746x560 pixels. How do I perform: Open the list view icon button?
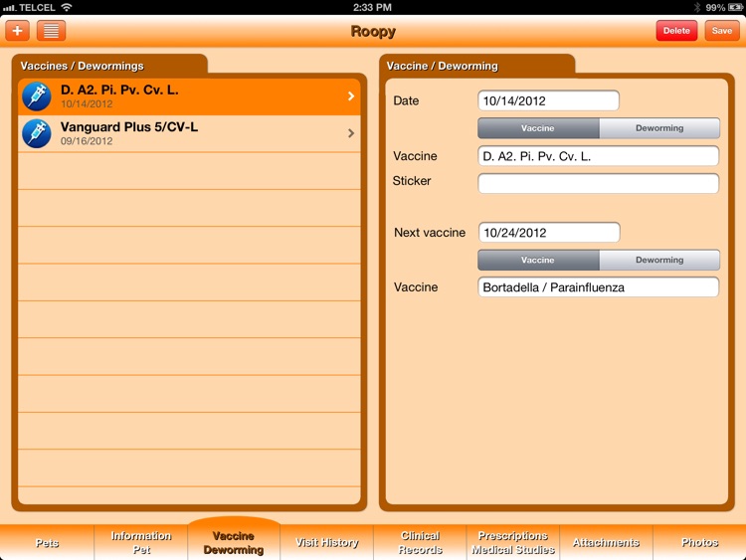click(x=51, y=31)
